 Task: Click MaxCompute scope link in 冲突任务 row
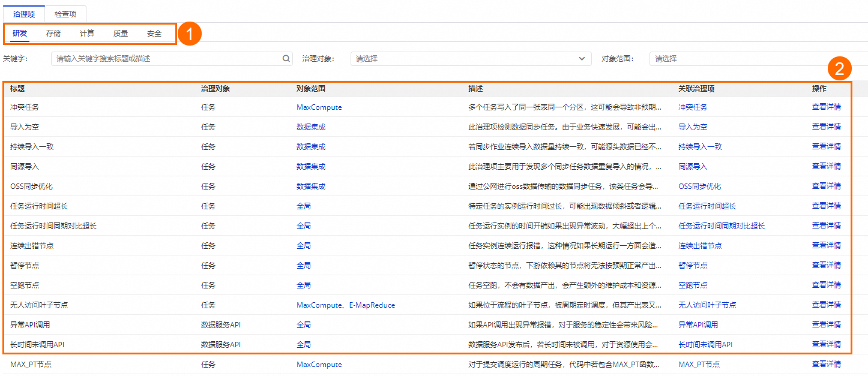pyautogui.click(x=319, y=107)
